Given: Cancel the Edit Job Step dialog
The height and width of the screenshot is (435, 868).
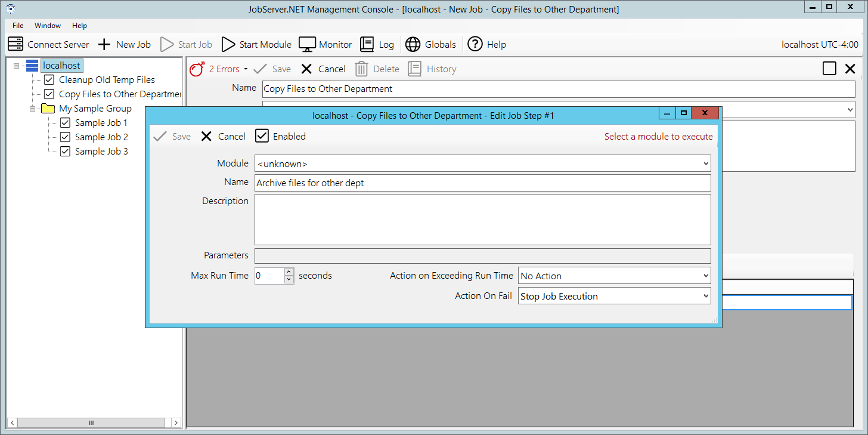Looking at the screenshot, I should tap(223, 136).
